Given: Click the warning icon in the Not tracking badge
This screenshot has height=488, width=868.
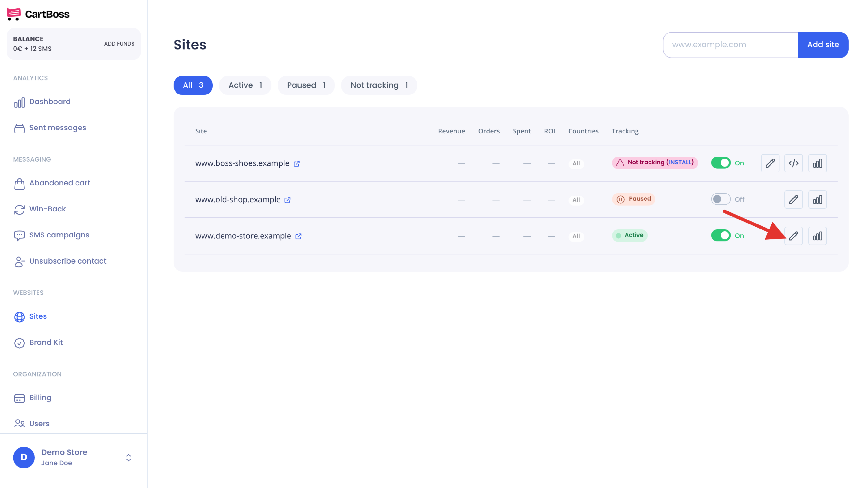Looking at the screenshot, I should (620, 163).
